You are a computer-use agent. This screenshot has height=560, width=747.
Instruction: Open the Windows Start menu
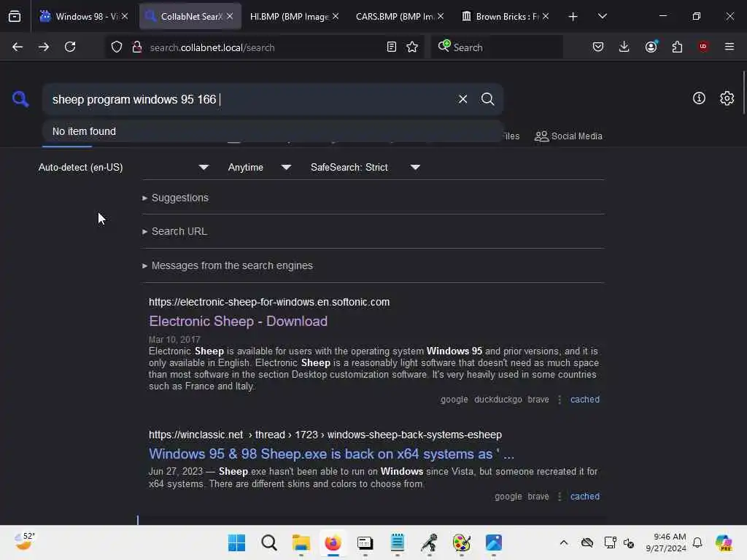(x=237, y=542)
